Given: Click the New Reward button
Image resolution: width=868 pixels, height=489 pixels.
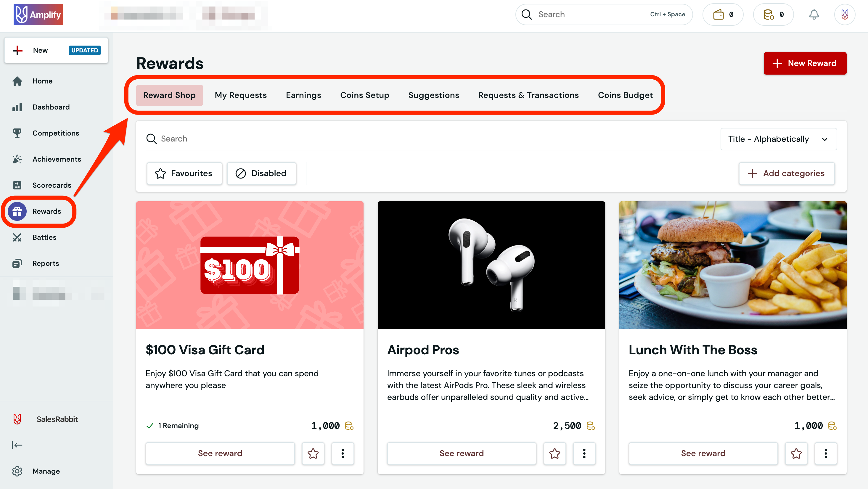Looking at the screenshot, I should pyautogui.click(x=805, y=63).
